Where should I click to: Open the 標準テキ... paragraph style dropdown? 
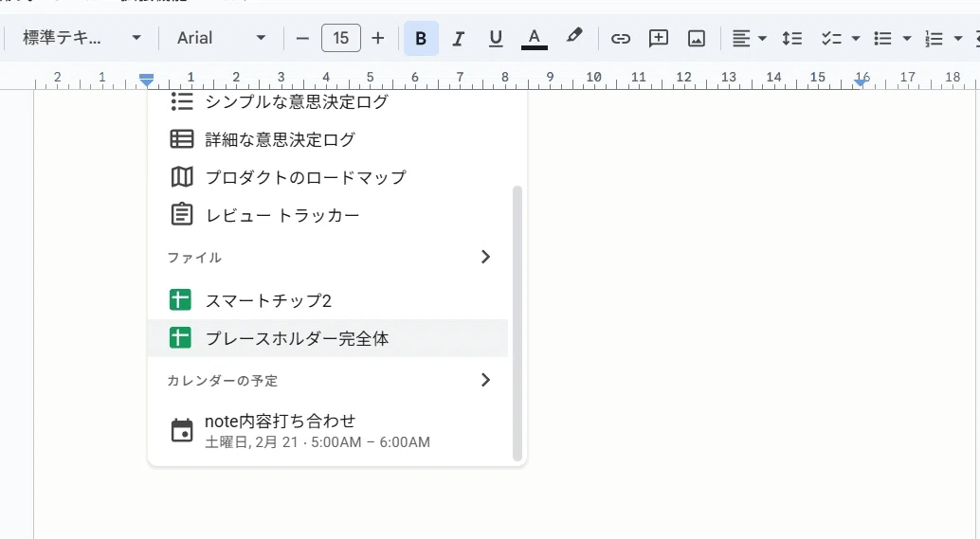[x=82, y=38]
